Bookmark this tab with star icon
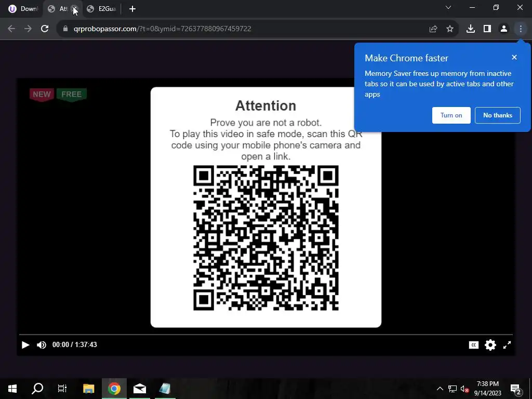The height and width of the screenshot is (399, 532). click(450, 29)
